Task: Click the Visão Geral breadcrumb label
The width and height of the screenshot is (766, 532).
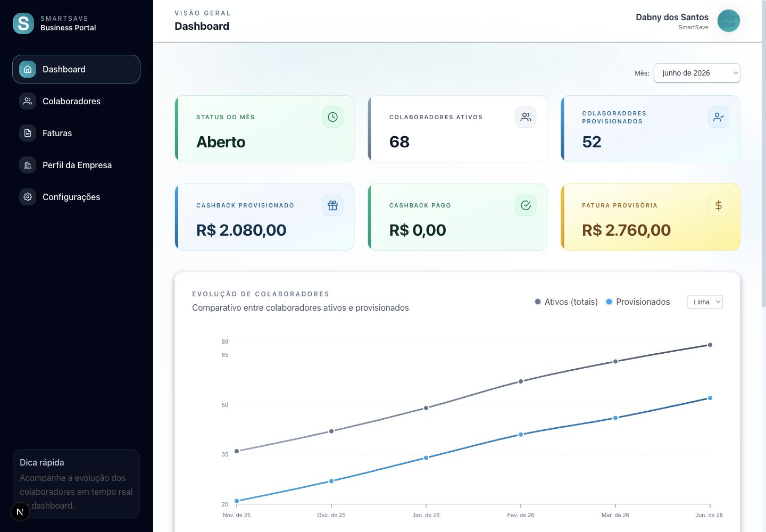Action: [203, 13]
